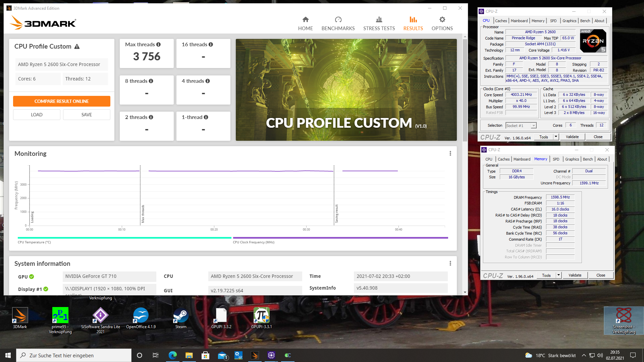Open Memory tab in top CPU-Z window

(x=538, y=21)
